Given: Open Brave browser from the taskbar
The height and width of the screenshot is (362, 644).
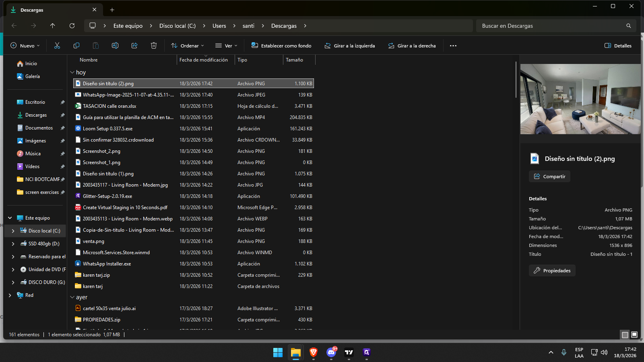Looking at the screenshot, I should click(314, 352).
